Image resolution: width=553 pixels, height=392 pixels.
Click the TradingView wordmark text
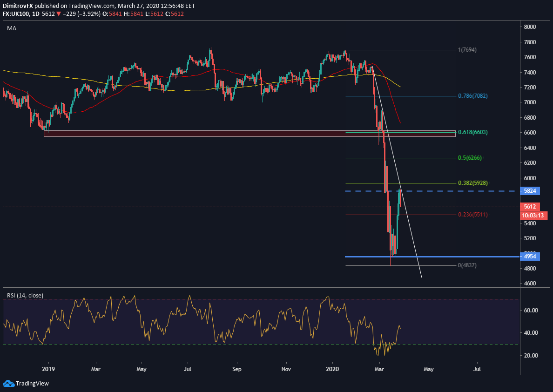pyautogui.click(x=33, y=384)
